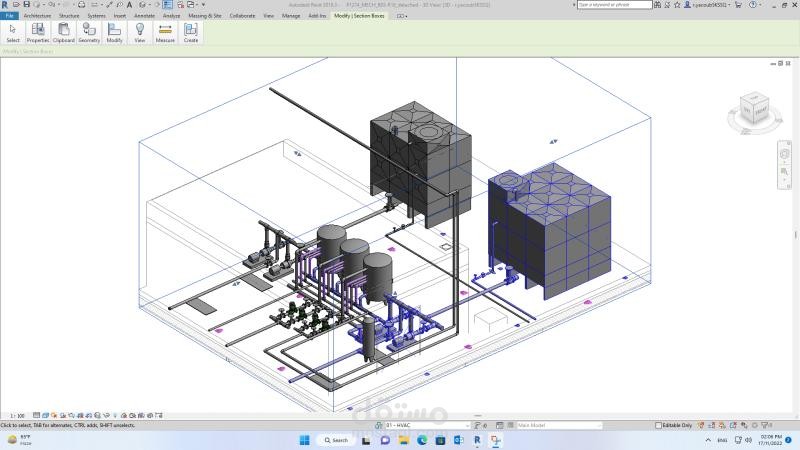Switch to the Architecture tab
800x450 pixels.
[x=37, y=16]
